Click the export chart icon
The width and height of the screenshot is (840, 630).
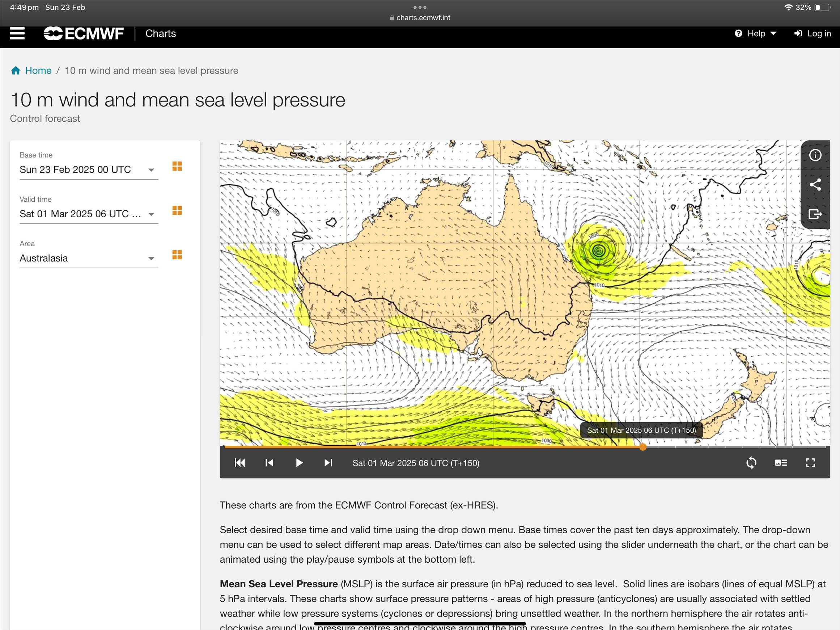tap(815, 214)
